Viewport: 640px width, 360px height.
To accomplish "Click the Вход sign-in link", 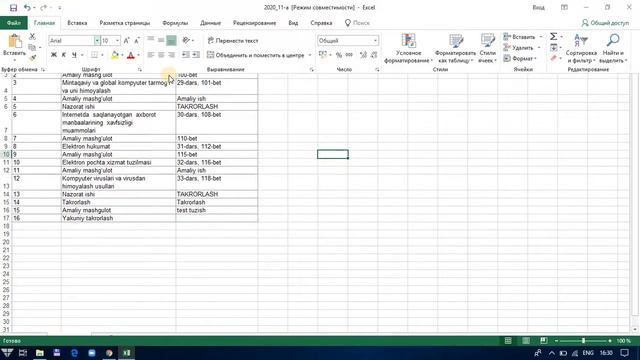I will [x=538, y=7].
